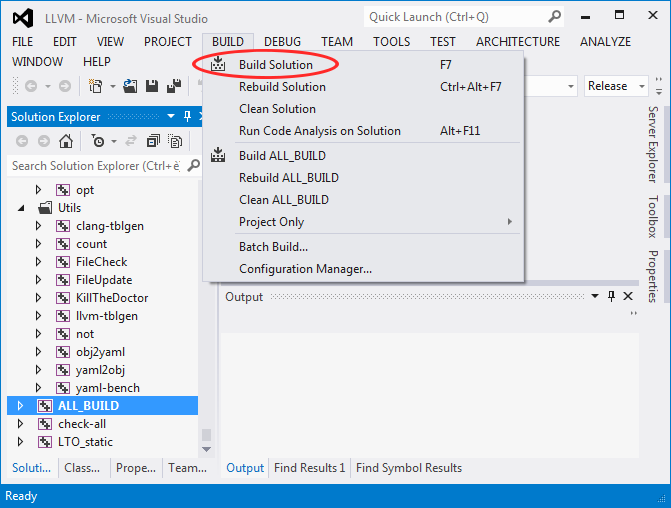This screenshot has height=508, width=671.
Task: Click the Save All toolbar icon
Action: point(173,87)
